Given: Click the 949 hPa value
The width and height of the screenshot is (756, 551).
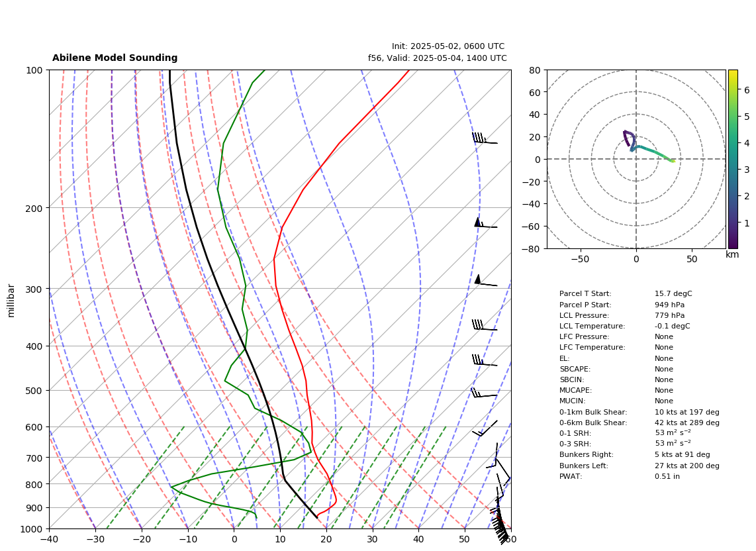Looking at the screenshot, I should tap(670, 305).
